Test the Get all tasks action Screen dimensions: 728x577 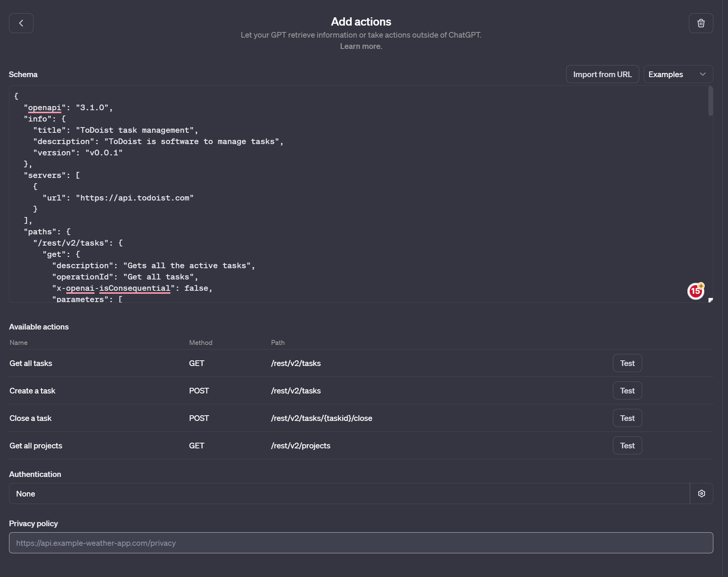pyautogui.click(x=628, y=363)
